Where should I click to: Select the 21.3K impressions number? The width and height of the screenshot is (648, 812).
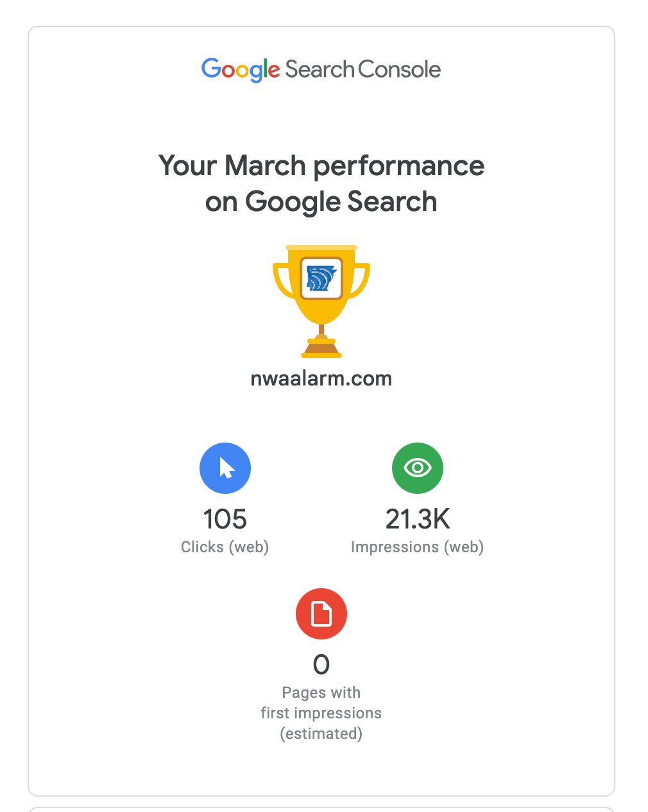point(418,519)
